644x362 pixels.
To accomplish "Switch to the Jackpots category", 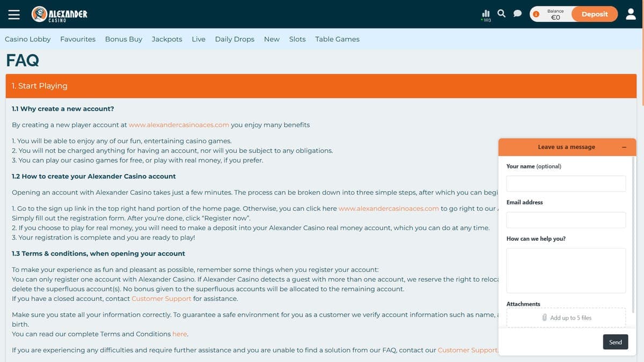I will [167, 39].
